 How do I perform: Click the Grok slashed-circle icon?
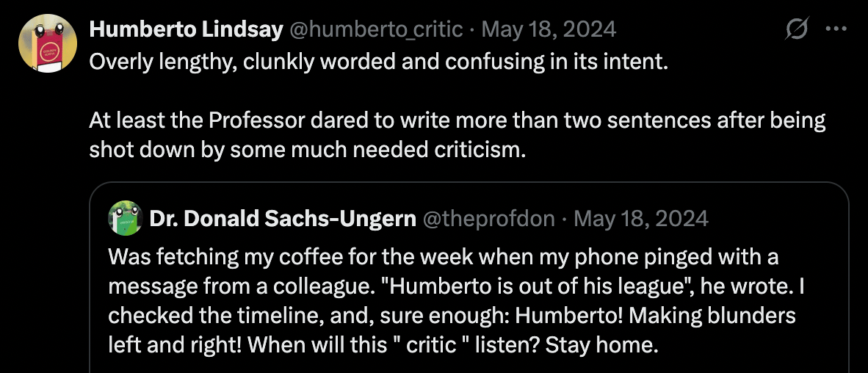pos(798,29)
